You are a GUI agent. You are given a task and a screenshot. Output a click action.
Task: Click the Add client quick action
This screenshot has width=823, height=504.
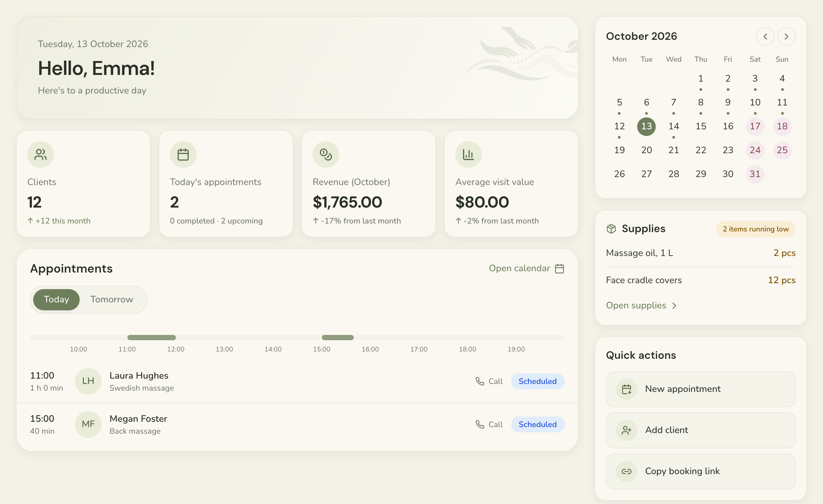[701, 430]
